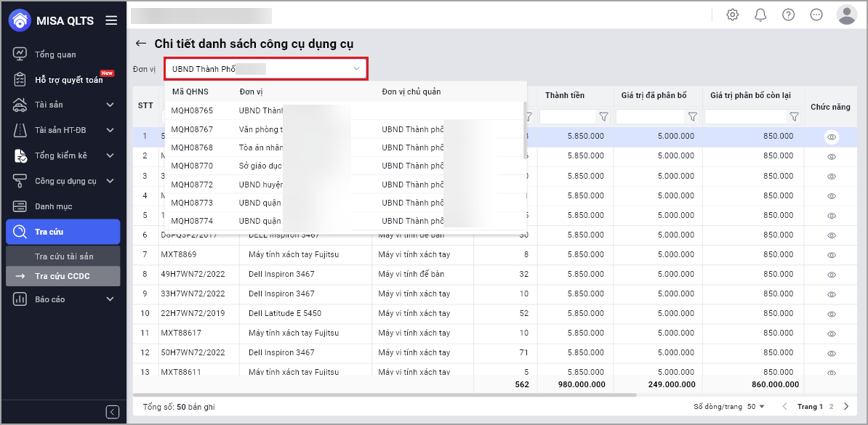Select unit MQH08767 from dropdown list

343,129
